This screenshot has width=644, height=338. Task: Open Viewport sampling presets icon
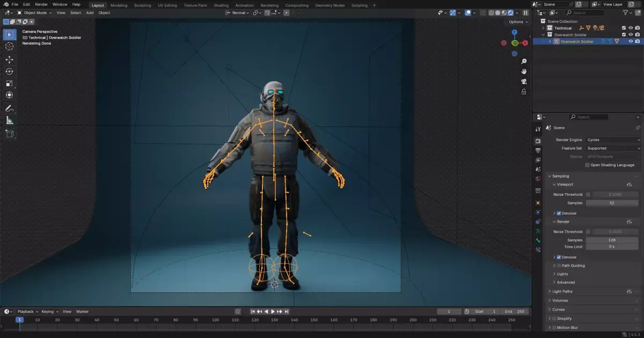click(629, 185)
